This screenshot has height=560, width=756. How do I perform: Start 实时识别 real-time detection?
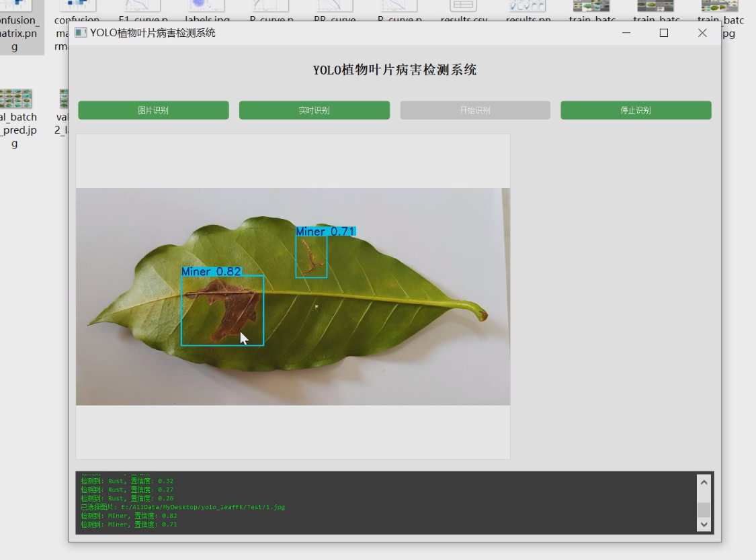314,110
